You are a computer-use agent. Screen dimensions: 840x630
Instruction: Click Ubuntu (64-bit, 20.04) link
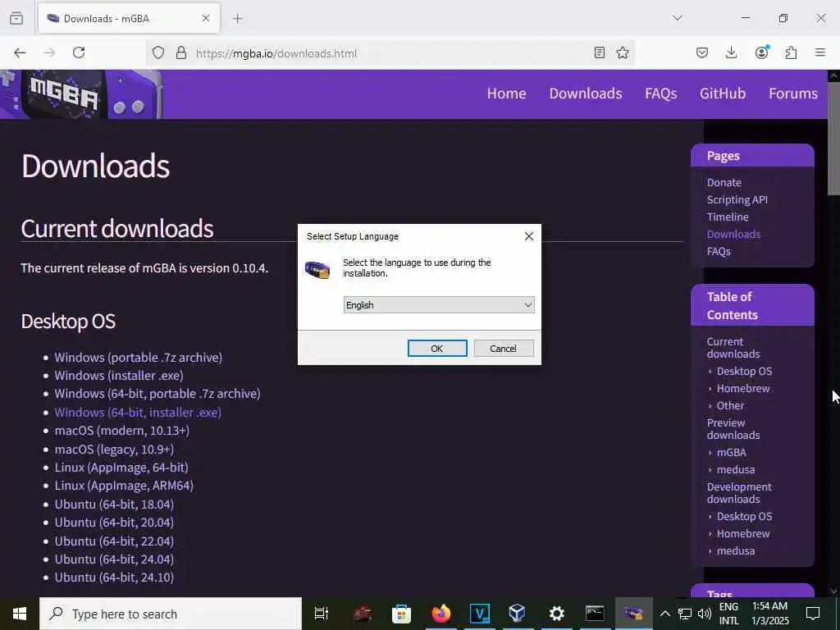(114, 523)
